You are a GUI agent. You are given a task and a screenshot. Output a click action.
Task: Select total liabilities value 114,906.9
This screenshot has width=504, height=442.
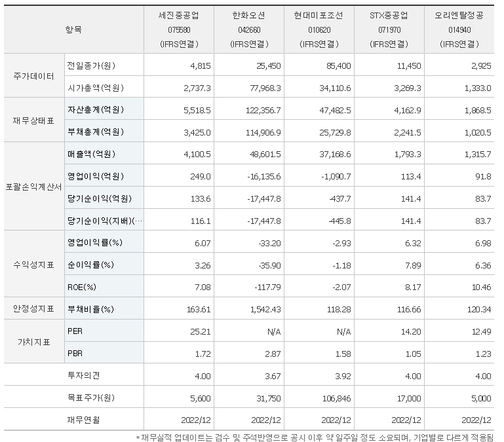[x=263, y=132]
